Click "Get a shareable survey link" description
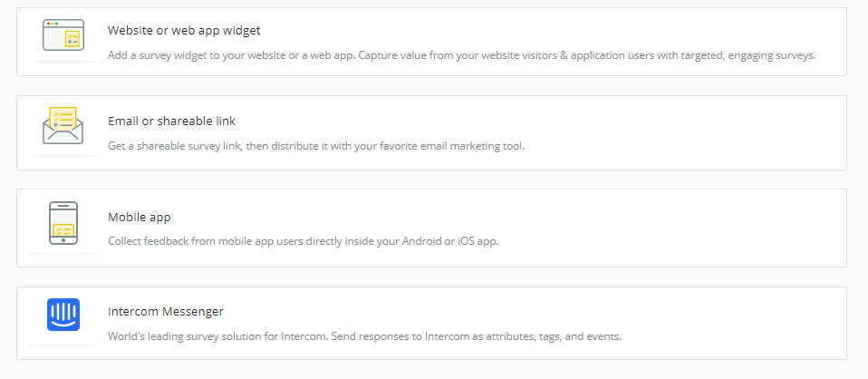Screen dimensions: 868x379 316,146
